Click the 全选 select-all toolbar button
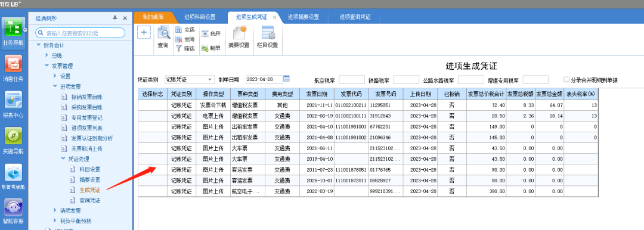Viewport: 644px width, 230px height. pyautogui.click(x=185, y=30)
